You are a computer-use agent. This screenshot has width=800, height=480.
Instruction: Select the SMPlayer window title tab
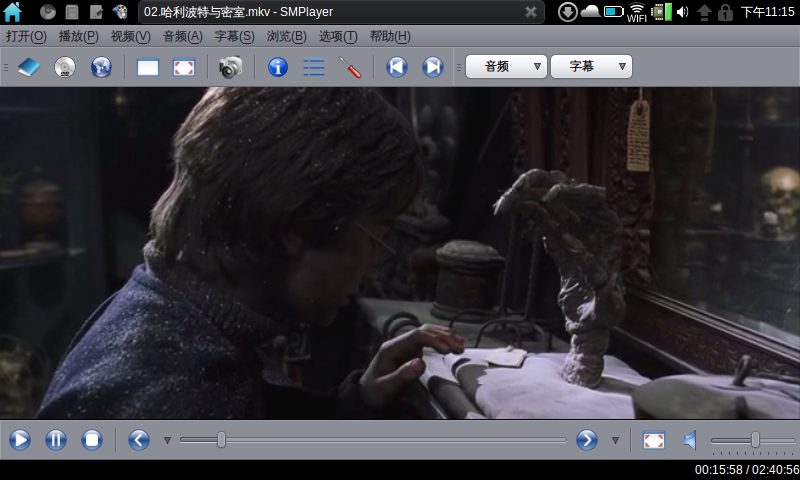[341, 12]
